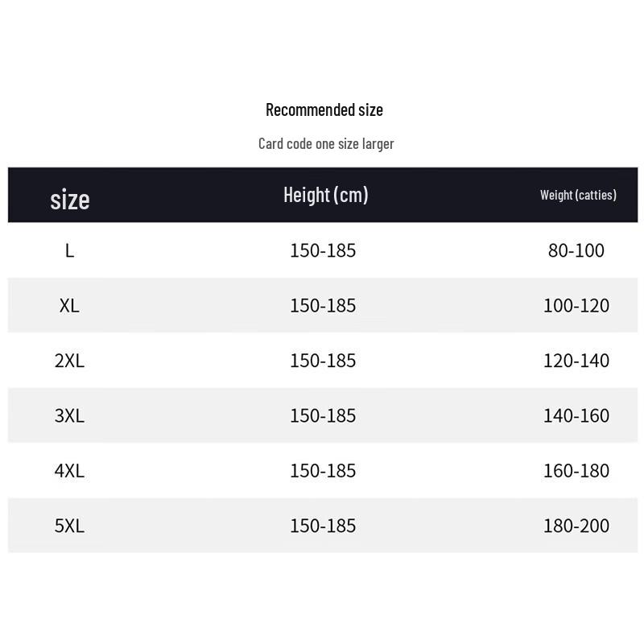644x644 pixels.
Task: Select the 120-140 weight value
Action: 576,361
